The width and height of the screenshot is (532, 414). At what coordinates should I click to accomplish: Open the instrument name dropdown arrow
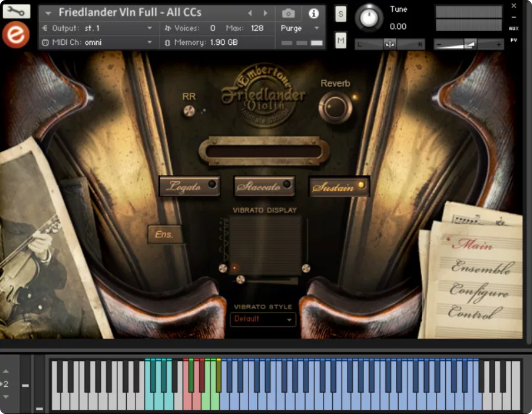coord(48,13)
